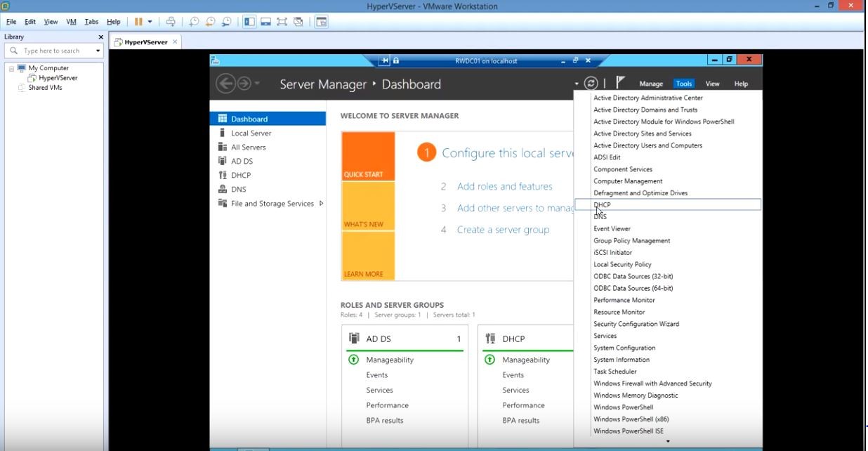868x451 pixels.
Task: Open the notifications flag icon
Action: tap(620, 83)
